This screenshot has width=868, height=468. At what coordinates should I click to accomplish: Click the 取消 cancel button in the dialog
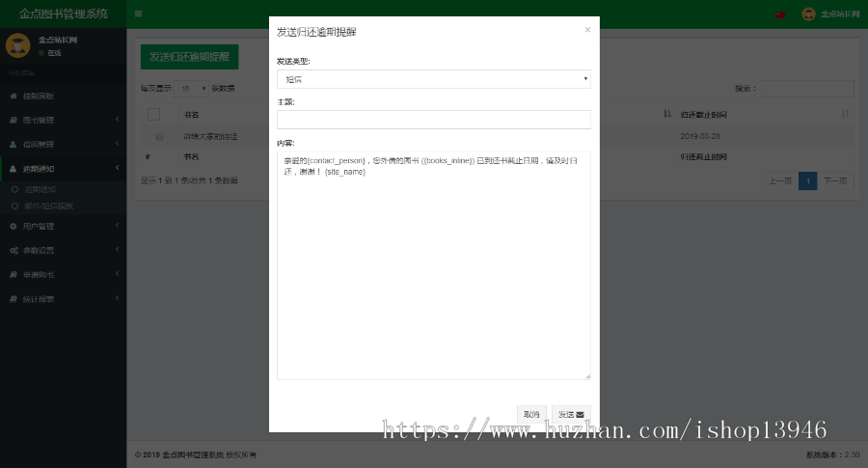[531, 414]
